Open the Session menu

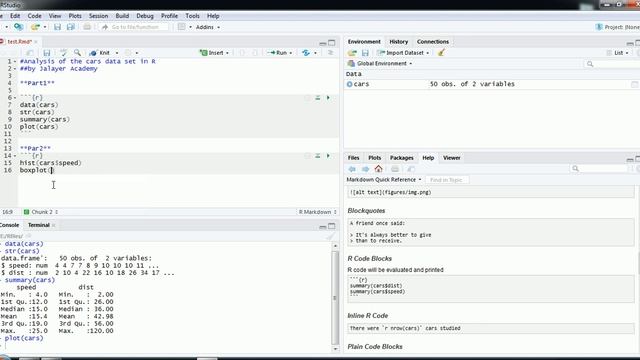point(98,16)
